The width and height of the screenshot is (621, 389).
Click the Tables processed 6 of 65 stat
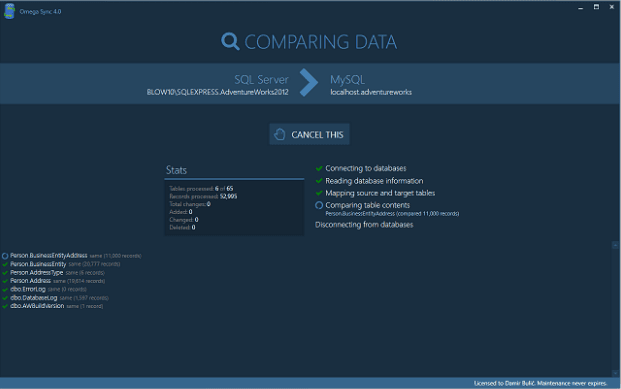tap(201, 189)
